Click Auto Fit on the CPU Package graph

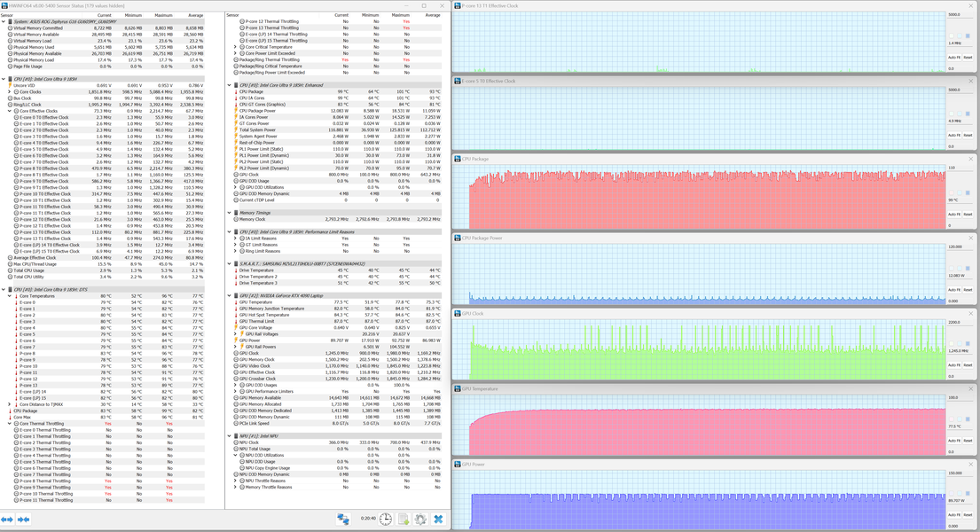coord(953,215)
